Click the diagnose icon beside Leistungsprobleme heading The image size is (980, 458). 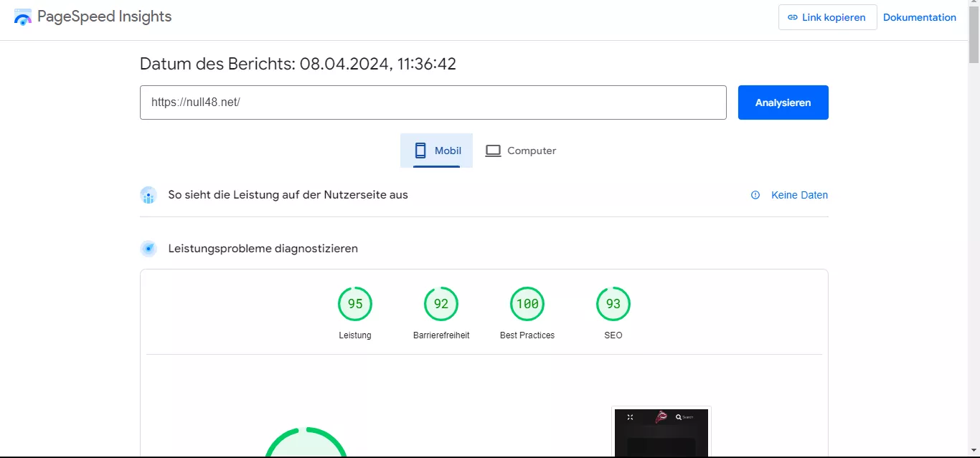pyautogui.click(x=149, y=249)
